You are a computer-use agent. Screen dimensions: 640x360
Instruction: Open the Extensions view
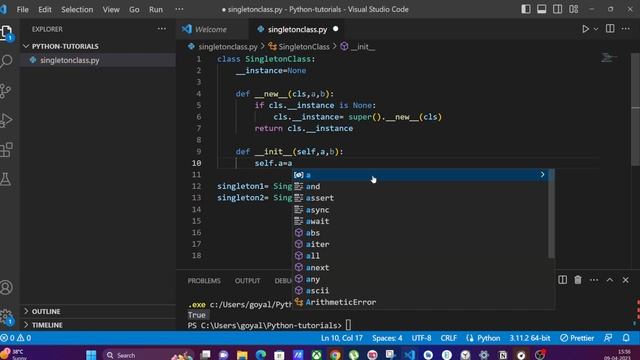coord(6,150)
